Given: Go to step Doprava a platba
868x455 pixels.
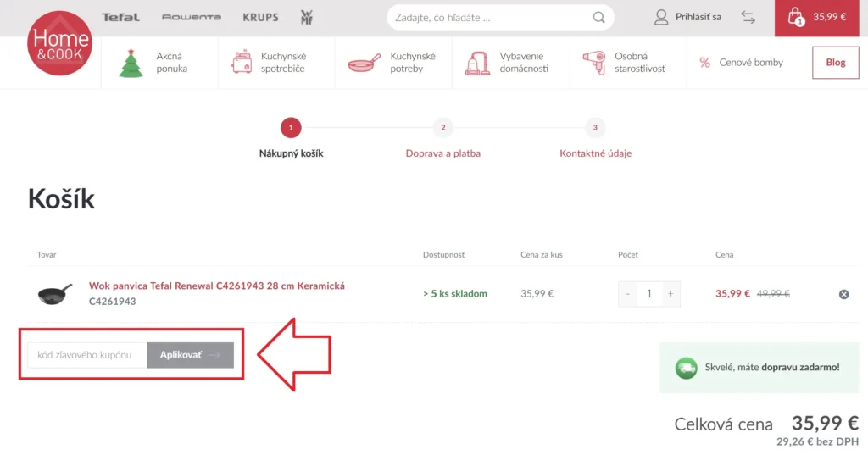Looking at the screenshot, I should pos(442,153).
